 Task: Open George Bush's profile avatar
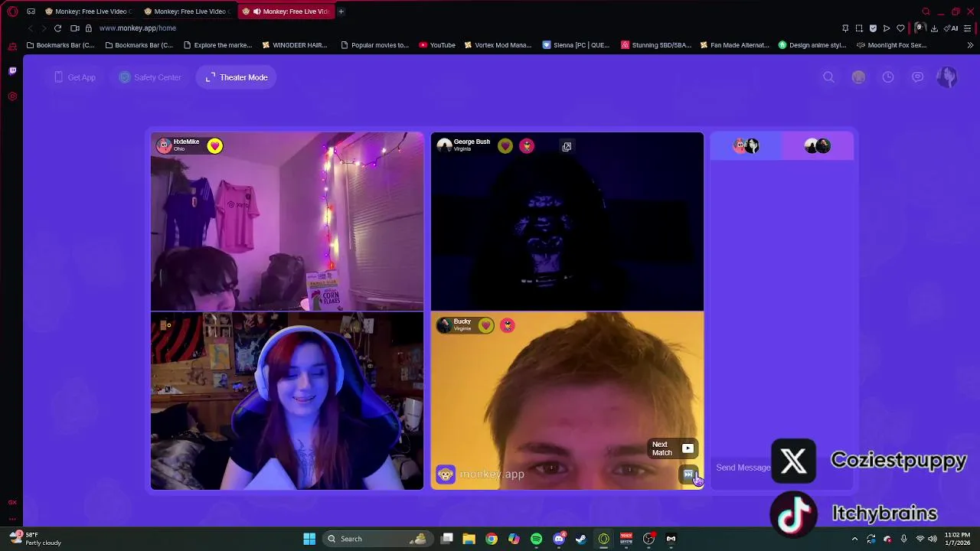point(444,145)
